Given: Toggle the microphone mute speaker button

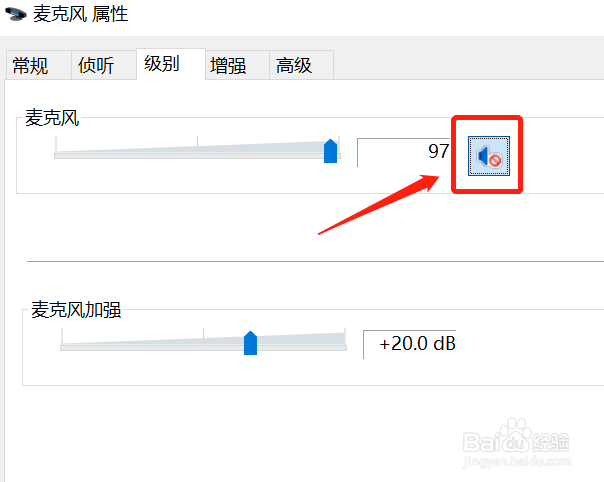Looking at the screenshot, I should point(489,156).
